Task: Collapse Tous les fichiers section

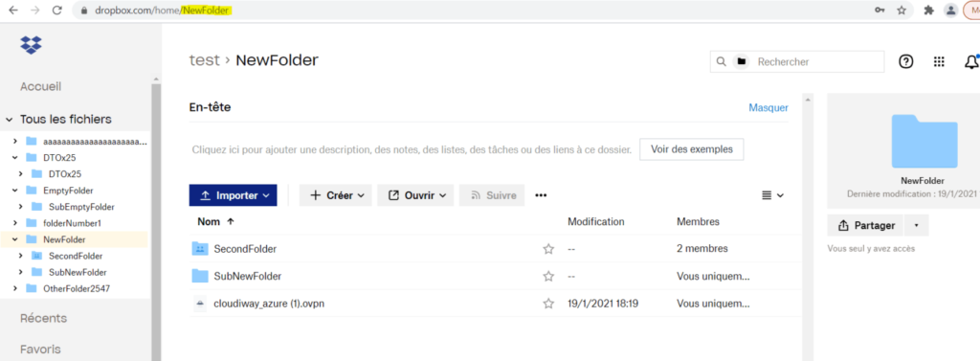Action: 10,119
